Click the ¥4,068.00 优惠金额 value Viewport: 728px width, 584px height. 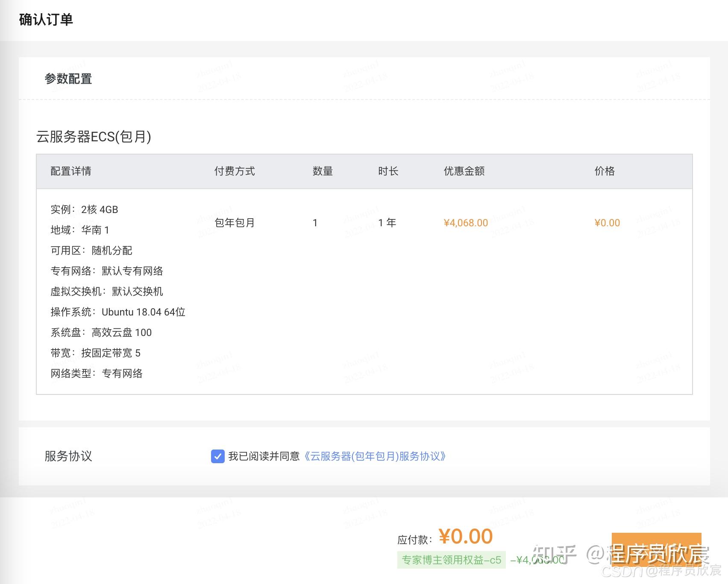pos(465,222)
